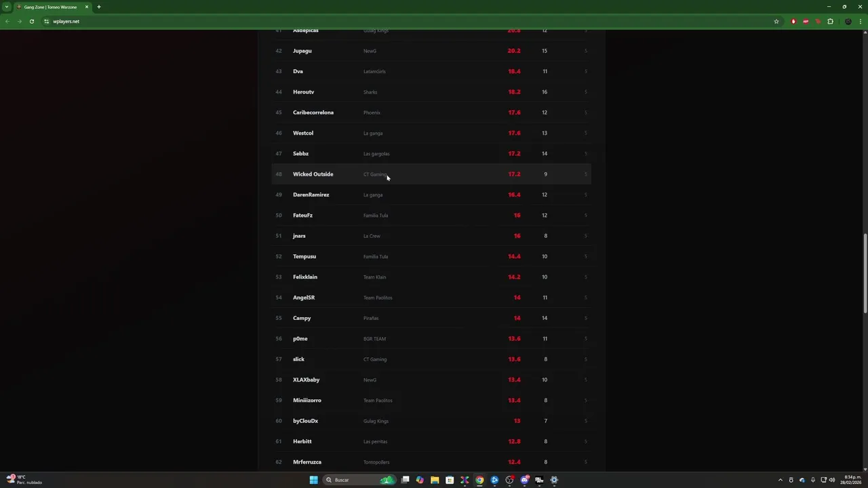The height and width of the screenshot is (488, 868).
Task: Open the tab search dropdown arrow
Action: pyautogui.click(x=7, y=7)
